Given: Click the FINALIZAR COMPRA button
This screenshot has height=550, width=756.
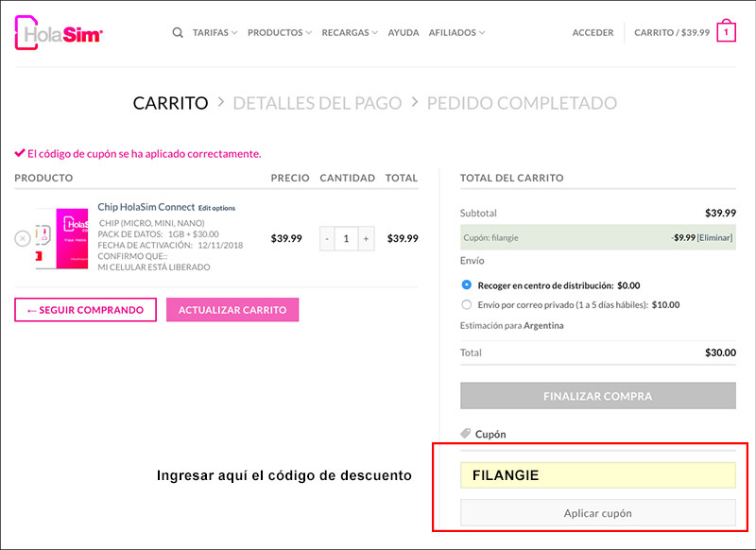Looking at the screenshot, I should [x=598, y=396].
